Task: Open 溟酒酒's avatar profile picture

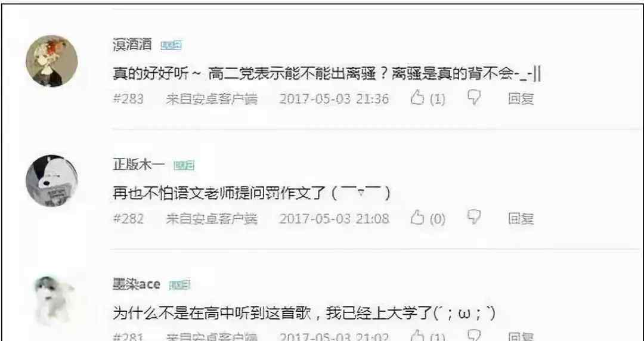Action: [52, 61]
